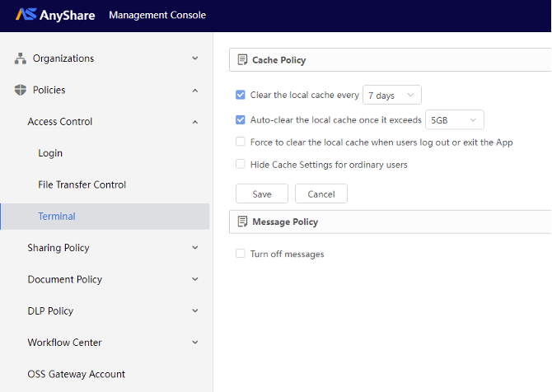
Task: Open the Login menu item
Action: (x=50, y=153)
